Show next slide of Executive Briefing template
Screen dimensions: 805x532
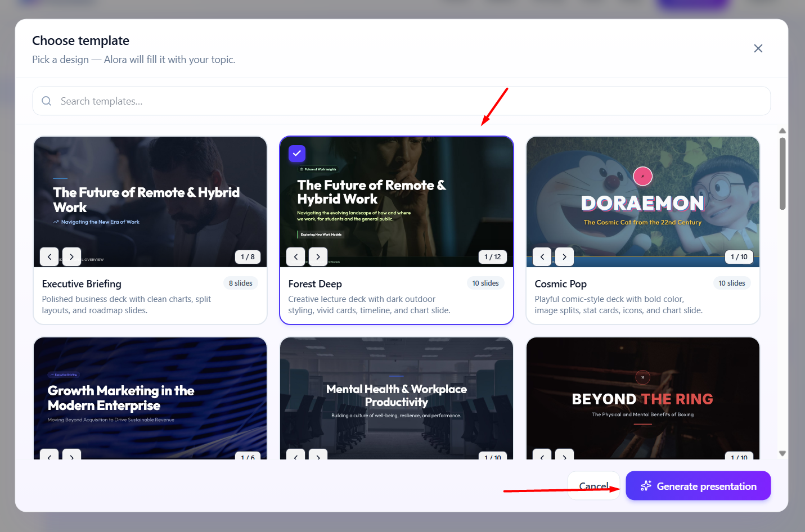tap(71, 257)
